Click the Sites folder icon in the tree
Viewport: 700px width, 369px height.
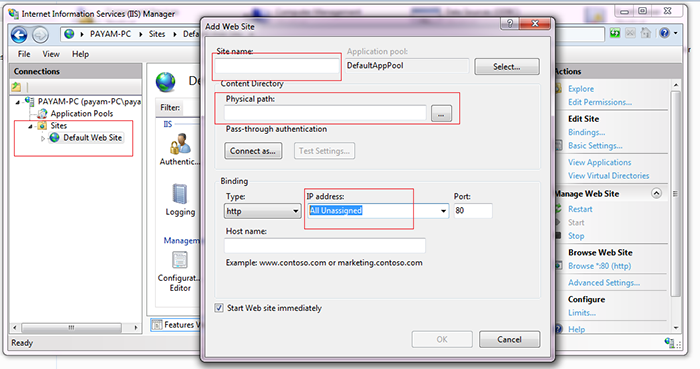[42, 126]
